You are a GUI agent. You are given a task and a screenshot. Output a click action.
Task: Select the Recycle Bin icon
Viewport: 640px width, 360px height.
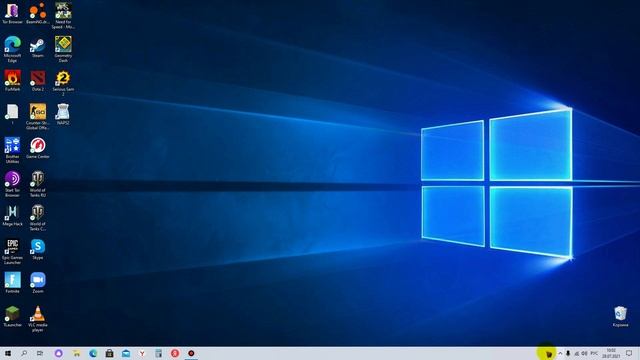pyautogui.click(x=620, y=316)
